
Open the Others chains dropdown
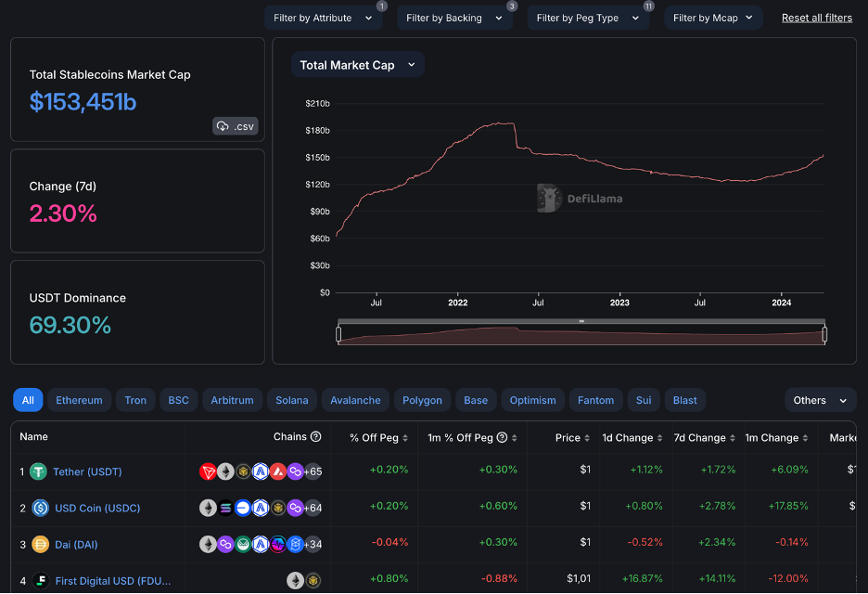coord(821,400)
